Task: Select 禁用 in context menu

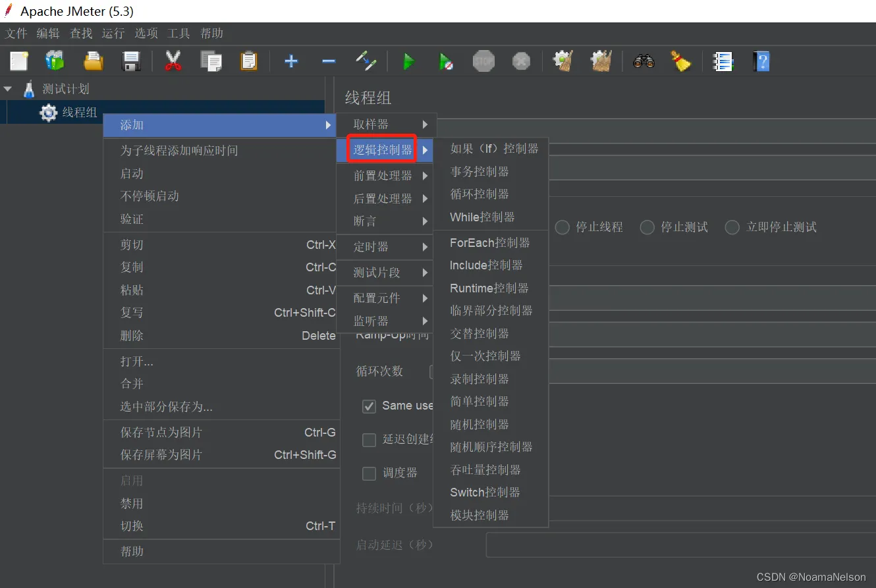Action: (x=221, y=504)
